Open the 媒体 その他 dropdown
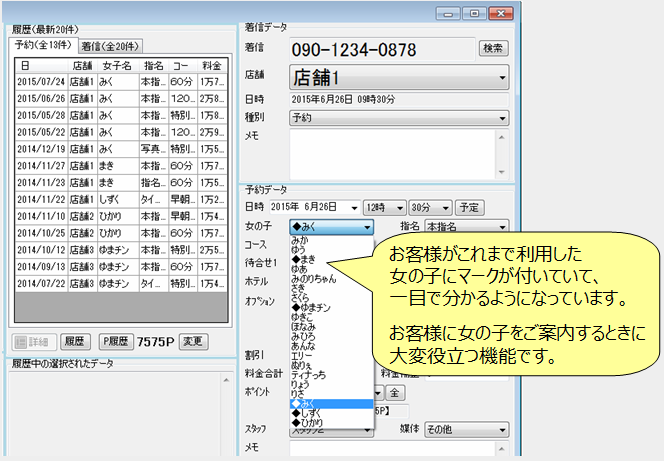Image resolution: width=664 pixels, height=461 pixels. [x=465, y=429]
